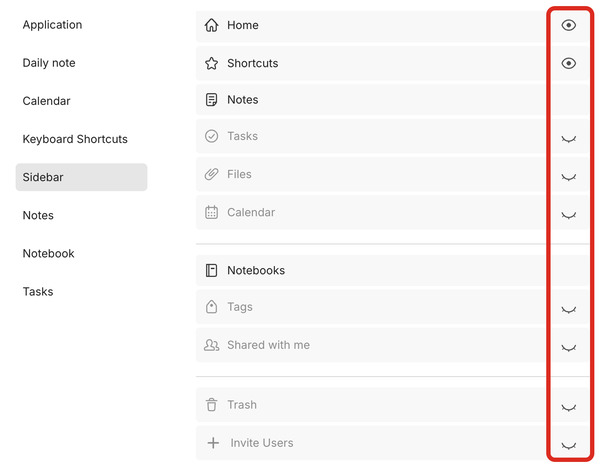Open the Daily note settings
600x468 pixels.
pyautogui.click(x=49, y=63)
